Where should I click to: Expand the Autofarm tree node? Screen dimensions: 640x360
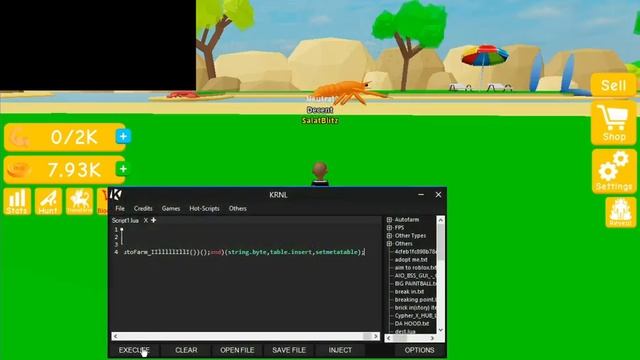point(389,220)
